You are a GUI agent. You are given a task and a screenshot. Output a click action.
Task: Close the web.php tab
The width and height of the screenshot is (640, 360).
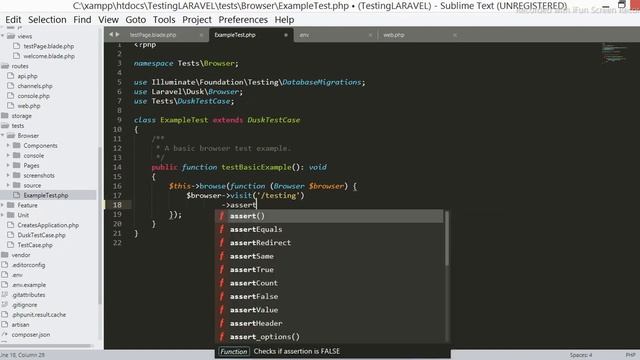(455, 35)
